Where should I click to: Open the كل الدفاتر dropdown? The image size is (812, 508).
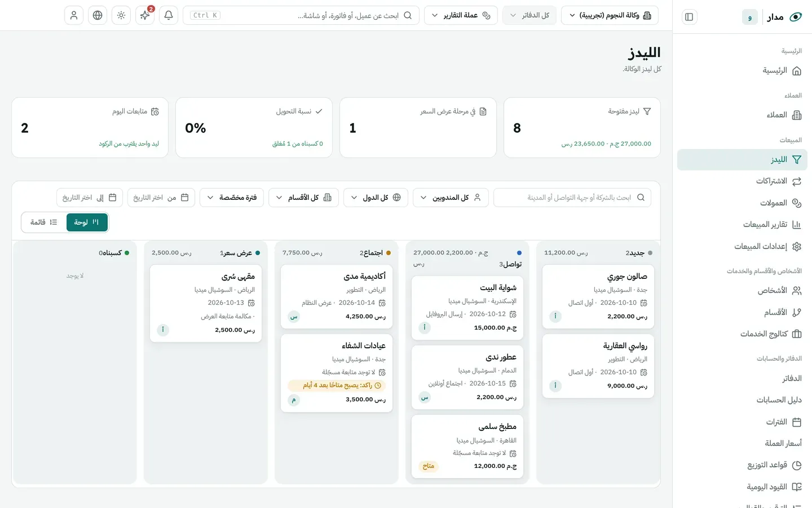coord(529,15)
